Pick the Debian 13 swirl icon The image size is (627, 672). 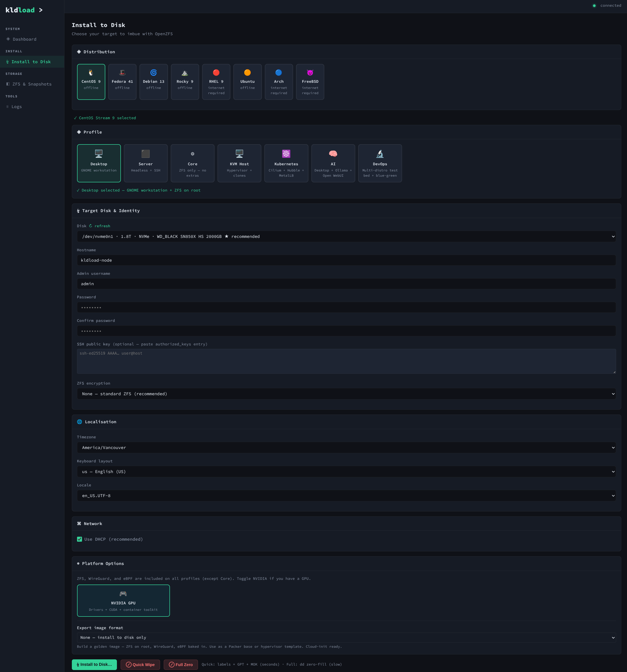coord(153,73)
